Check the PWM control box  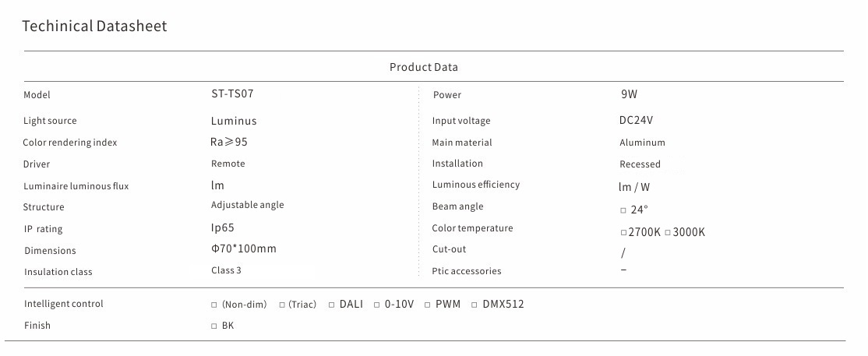(428, 305)
